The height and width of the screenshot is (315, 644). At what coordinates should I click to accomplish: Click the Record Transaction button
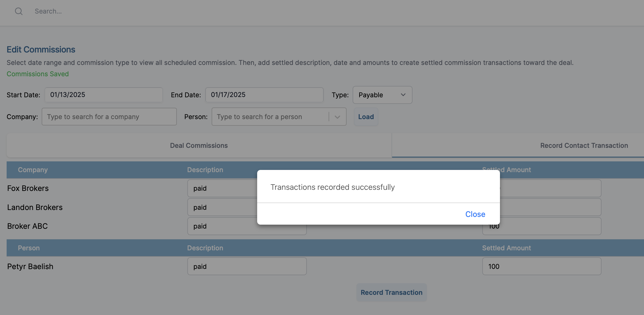point(391,292)
